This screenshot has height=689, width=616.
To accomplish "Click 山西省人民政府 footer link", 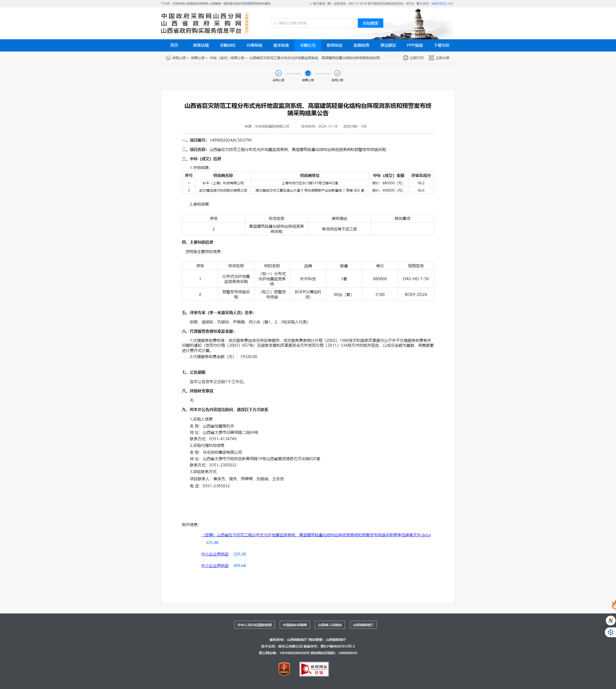I will [x=330, y=625].
